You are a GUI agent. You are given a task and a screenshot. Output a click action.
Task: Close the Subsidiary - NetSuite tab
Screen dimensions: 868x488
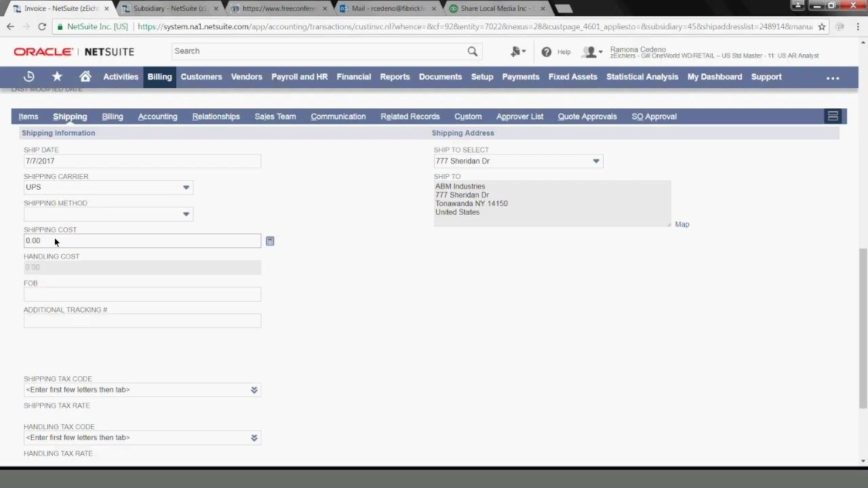tap(216, 9)
